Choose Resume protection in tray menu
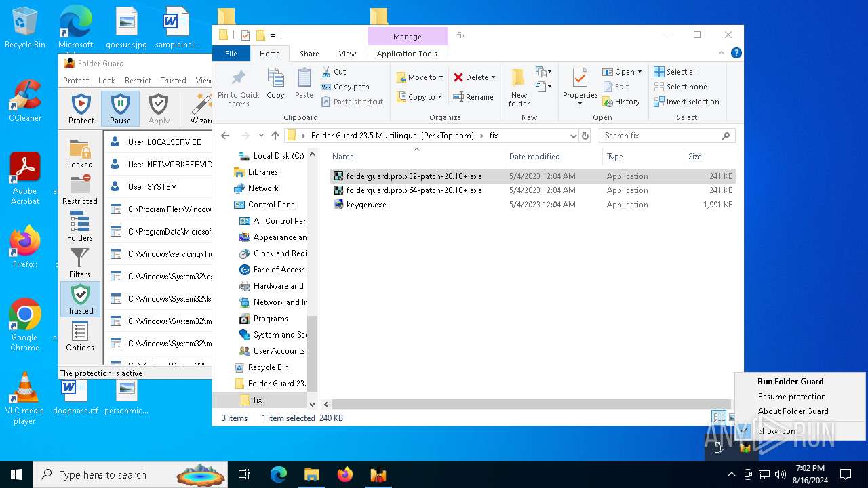 click(800, 396)
